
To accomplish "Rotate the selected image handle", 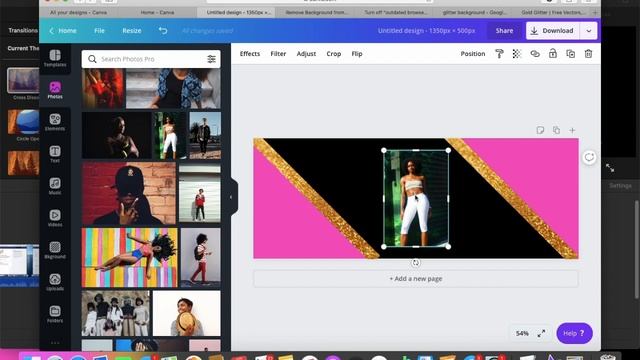I will tap(416, 263).
